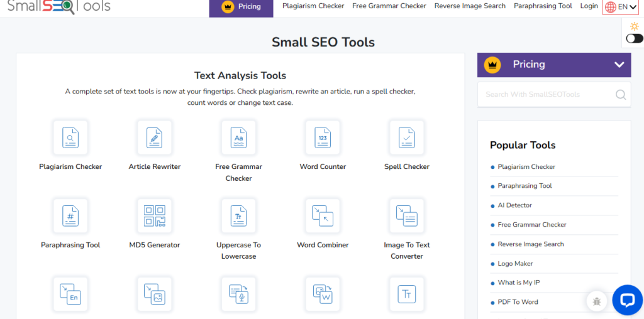Click the crown icon in sidebar Pricing panel
The height and width of the screenshot is (319, 644).
coord(492,65)
